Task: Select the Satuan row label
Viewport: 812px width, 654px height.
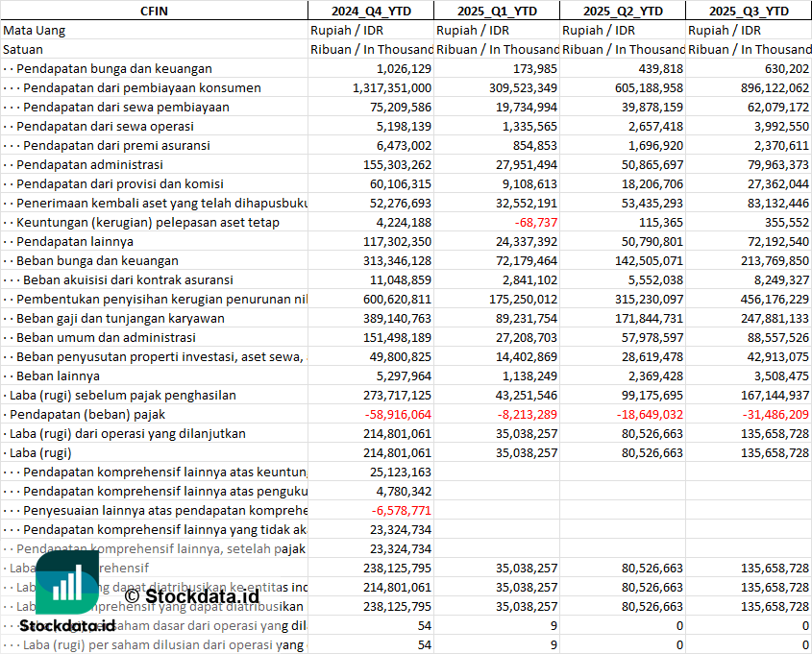Action: coord(23,49)
